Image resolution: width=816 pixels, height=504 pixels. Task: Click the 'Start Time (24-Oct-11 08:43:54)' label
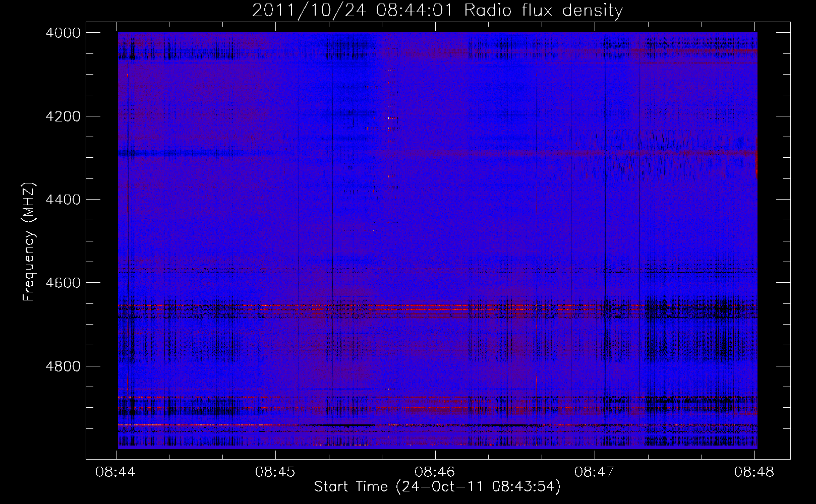click(x=437, y=487)
